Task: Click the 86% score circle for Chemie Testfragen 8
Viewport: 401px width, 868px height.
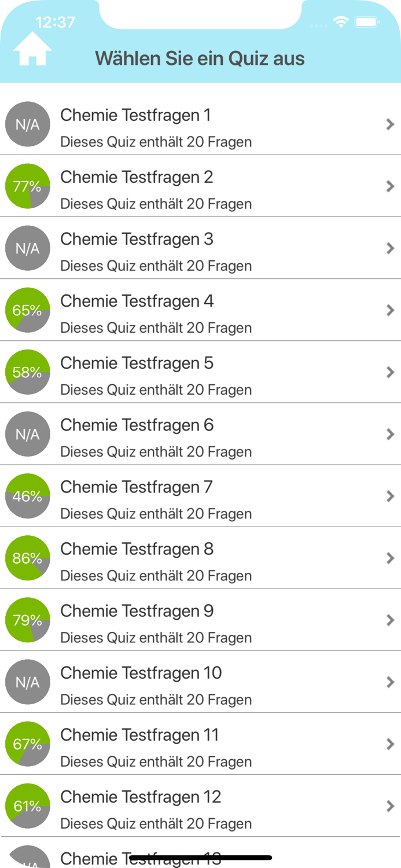Action: pos(27,558)
